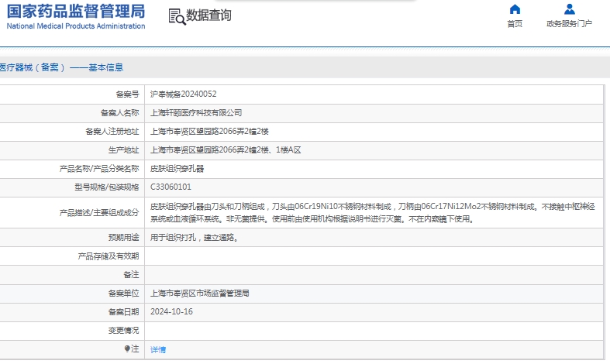Screen dimensions: 610x364
Task: Click the 医疗器械（备案）——基本信息 heading
Action: click(61, 67)
